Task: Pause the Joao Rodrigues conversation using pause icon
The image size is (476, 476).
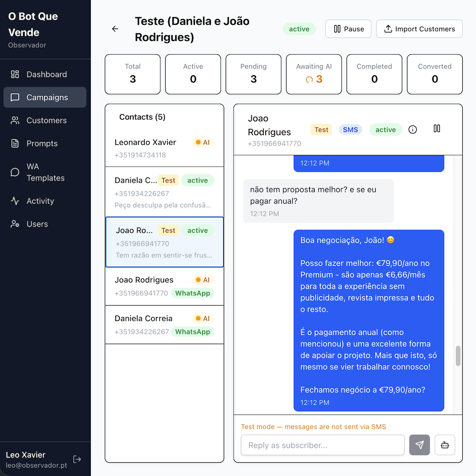Action: pos(437,129)
